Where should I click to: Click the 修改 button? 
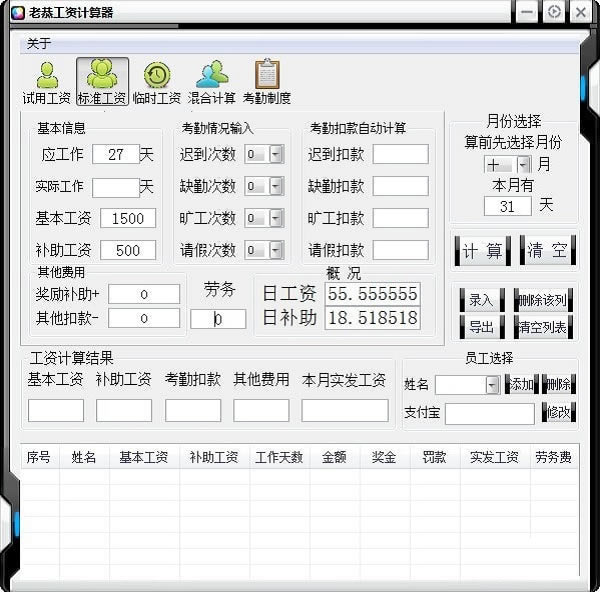click(x=559, y=412)
